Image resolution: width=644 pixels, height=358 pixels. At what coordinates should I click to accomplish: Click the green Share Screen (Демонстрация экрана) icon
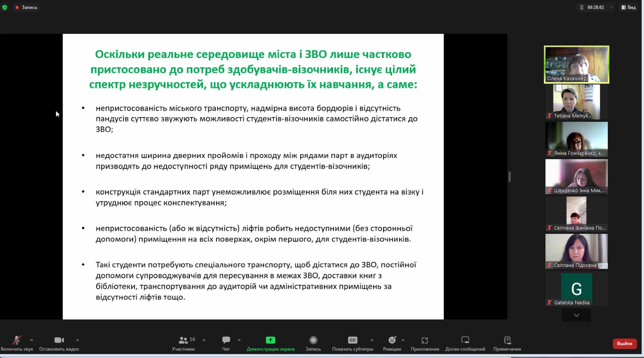[x=270, y=340]
